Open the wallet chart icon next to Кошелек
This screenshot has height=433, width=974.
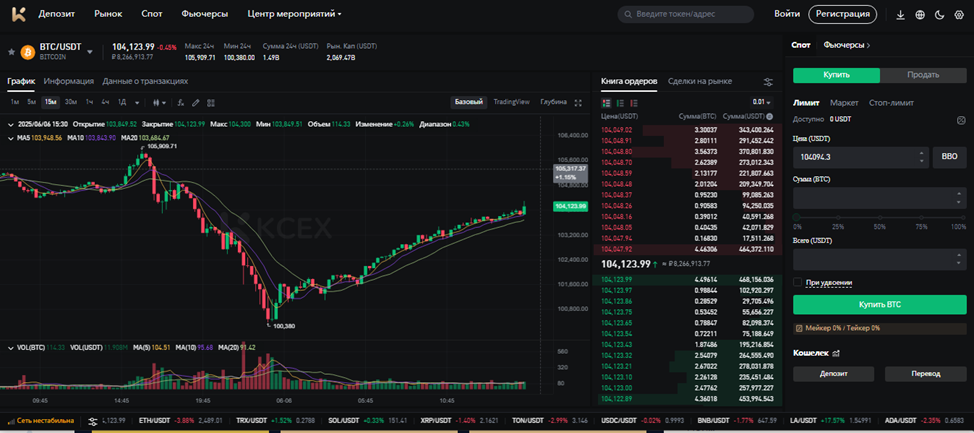click(x=836, y=353)
